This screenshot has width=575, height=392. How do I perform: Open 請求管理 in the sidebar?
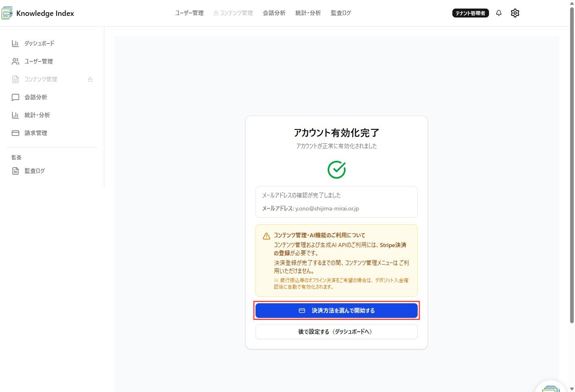(x=52, y=133)
